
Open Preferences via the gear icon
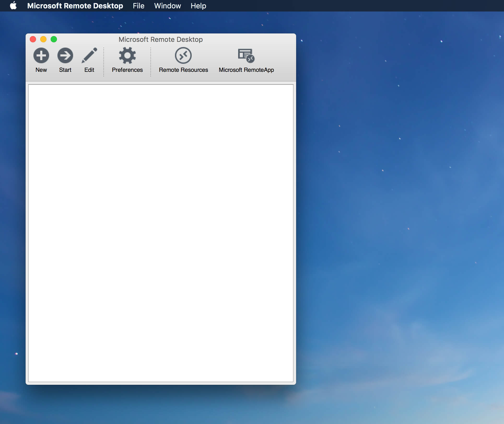[x=127, y=55]
